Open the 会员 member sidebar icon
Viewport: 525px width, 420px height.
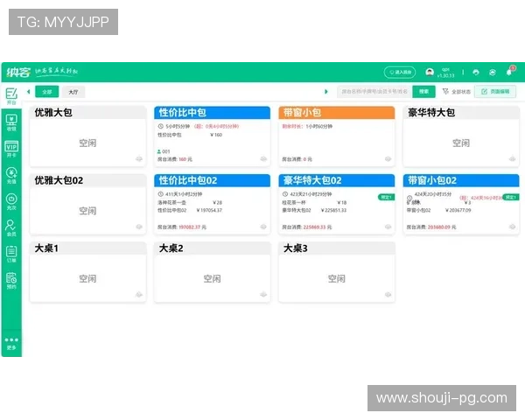(x=11, y=227)
